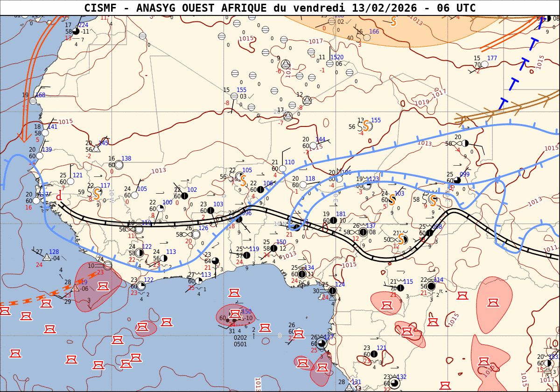This screenshot has height=392, width=560.
Task: Click the ship report text 0202 0501
Action: (240, 341)
